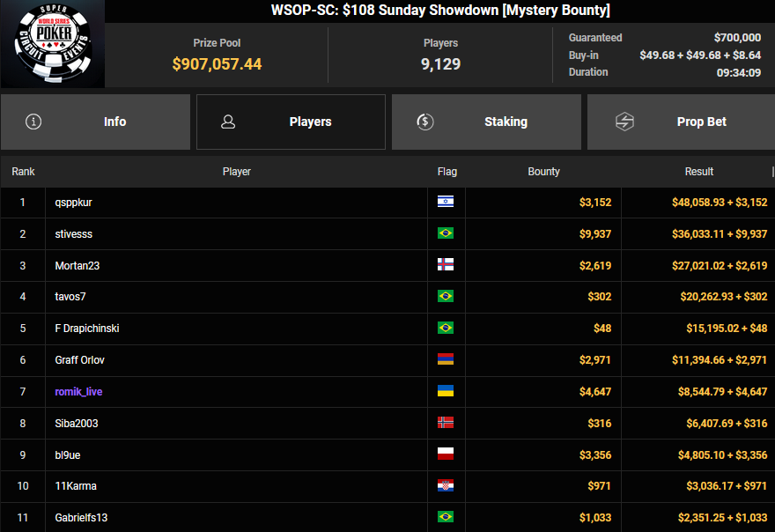Click the Israel flag next to qsppkur
Viewport: 775px width, 532px height.
click(446, 202)
